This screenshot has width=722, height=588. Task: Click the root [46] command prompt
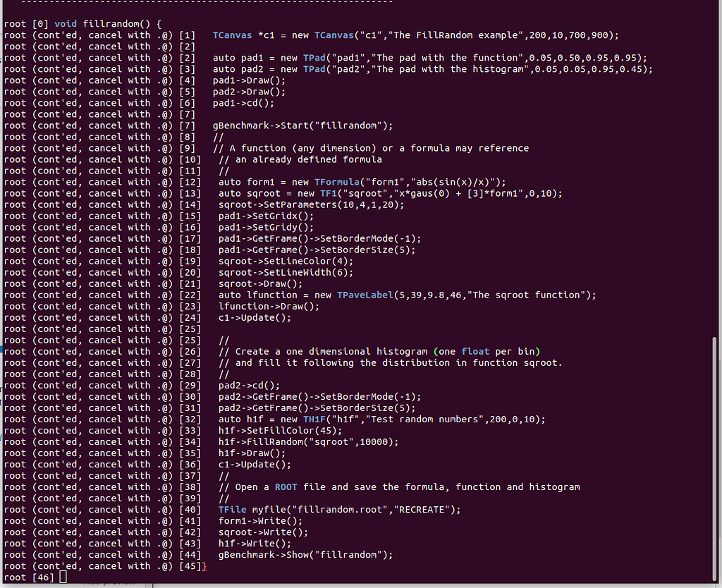click(x=32, y=577)
